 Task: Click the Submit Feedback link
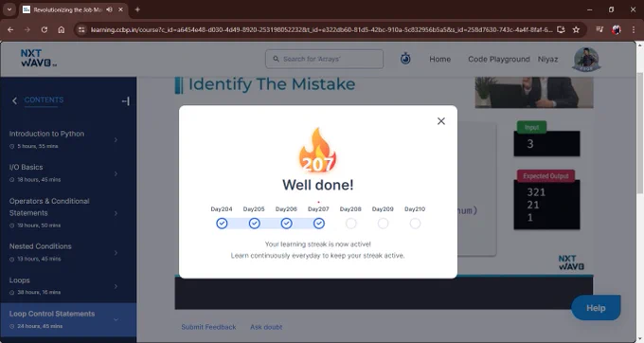[x=208, y=327]
